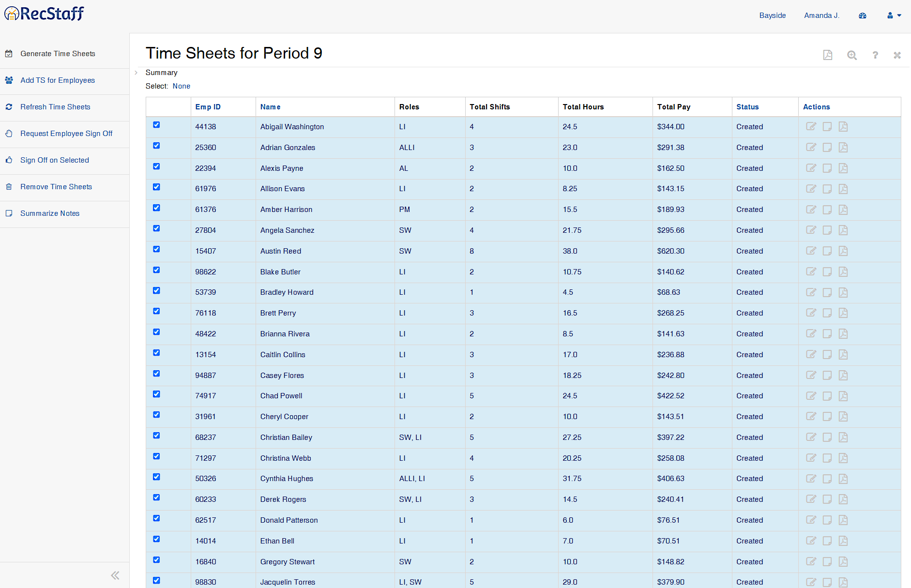The width and height of the screenshot is (911, 588).
Task: Edit Adrian Gonzales' time sheet
Action: coord(811,147)
